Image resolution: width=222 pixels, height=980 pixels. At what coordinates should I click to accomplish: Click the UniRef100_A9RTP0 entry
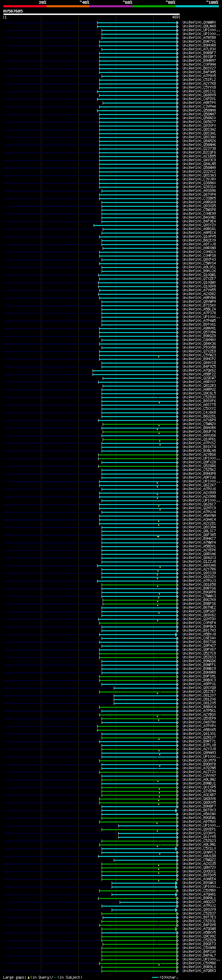(x=199, y=103)
